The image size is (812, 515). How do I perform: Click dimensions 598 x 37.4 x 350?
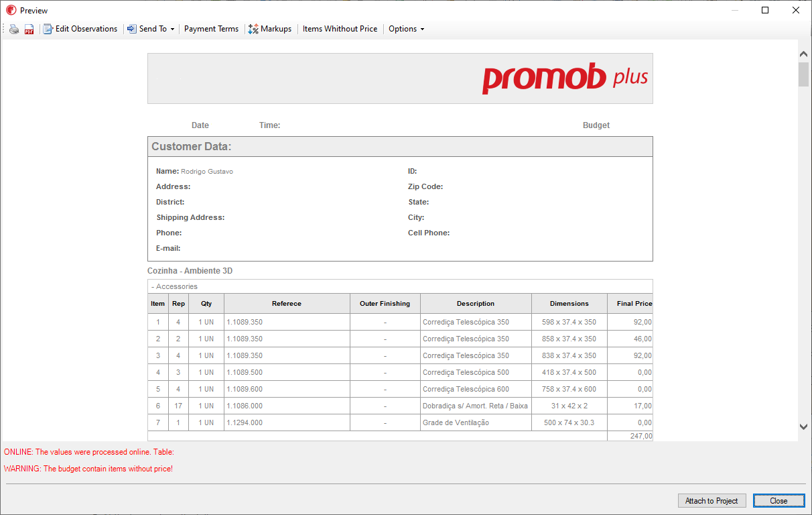(569, 322)
